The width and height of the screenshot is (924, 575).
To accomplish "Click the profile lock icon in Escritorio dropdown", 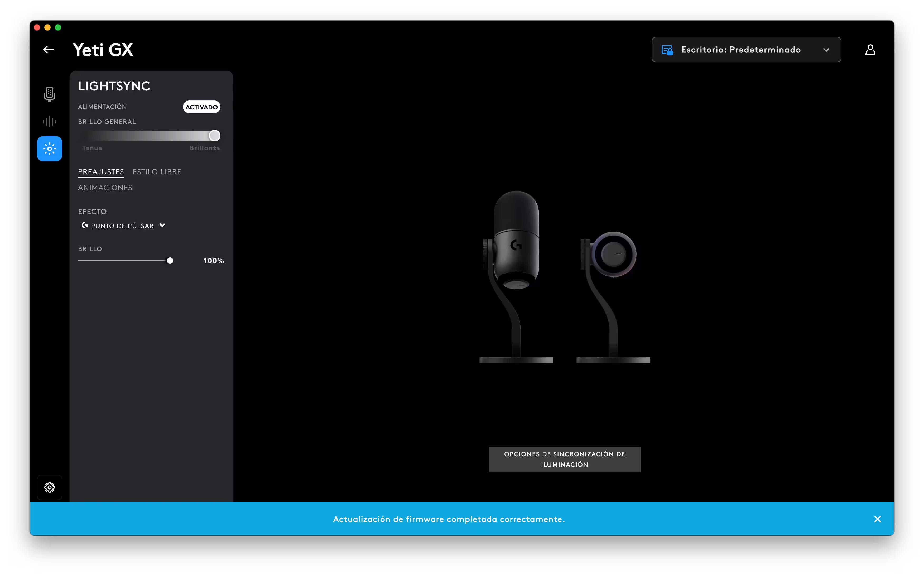I will click(667, 50).
